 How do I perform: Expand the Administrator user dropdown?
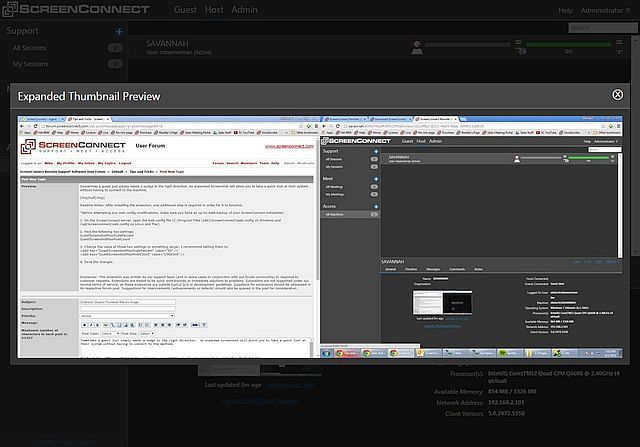(605, 11)
